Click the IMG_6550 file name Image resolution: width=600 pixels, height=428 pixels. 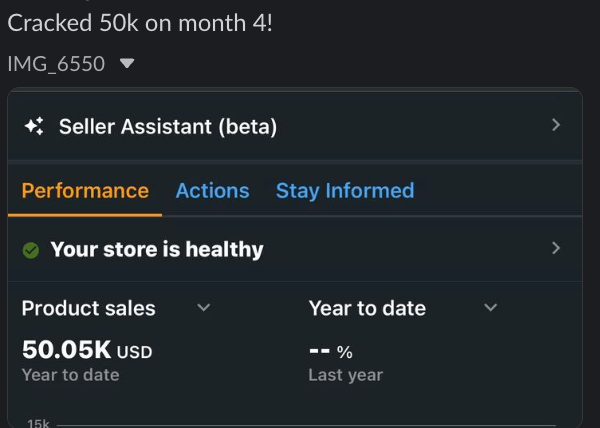(56, 64)
